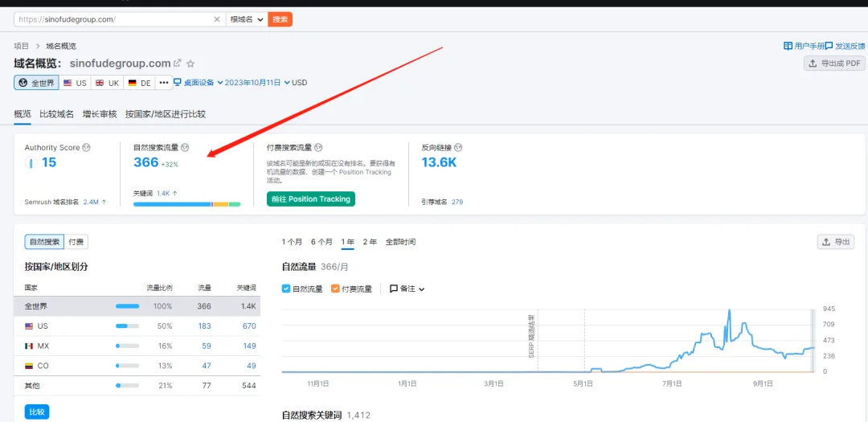Click the 导出成 PDF button

point(834,64)
